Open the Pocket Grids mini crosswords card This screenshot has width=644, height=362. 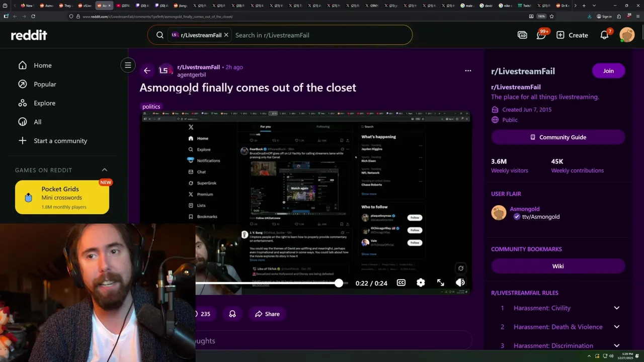(62, 198)
